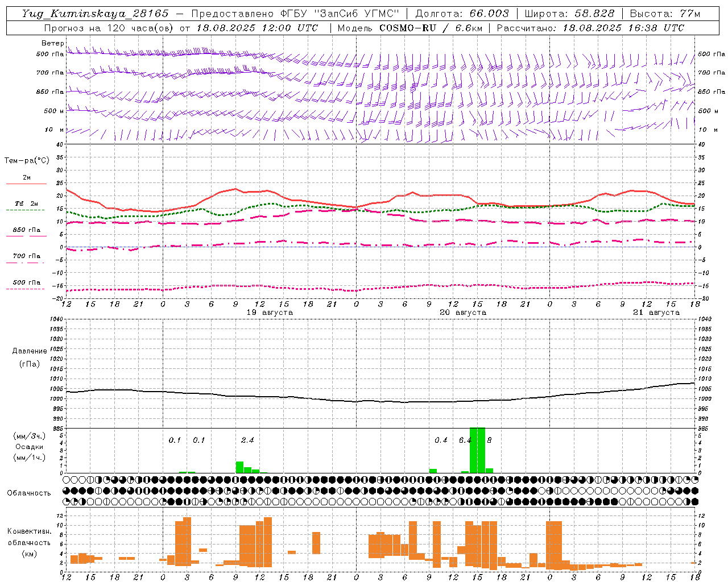Click the Рассчитано: 18.08.2025 16:38 UTC text
The width and height of the screenshot is (728, 582).
[x=590, y=28]
